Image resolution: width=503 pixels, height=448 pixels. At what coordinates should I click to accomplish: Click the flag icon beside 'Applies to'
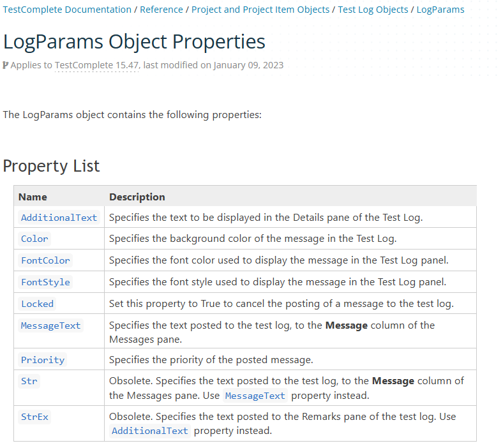6,65
